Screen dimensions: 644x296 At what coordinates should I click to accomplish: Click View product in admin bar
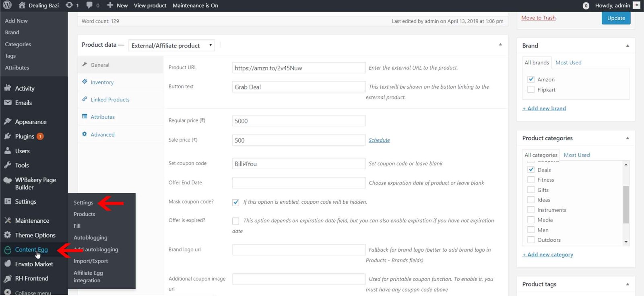[x=150, y=5]
